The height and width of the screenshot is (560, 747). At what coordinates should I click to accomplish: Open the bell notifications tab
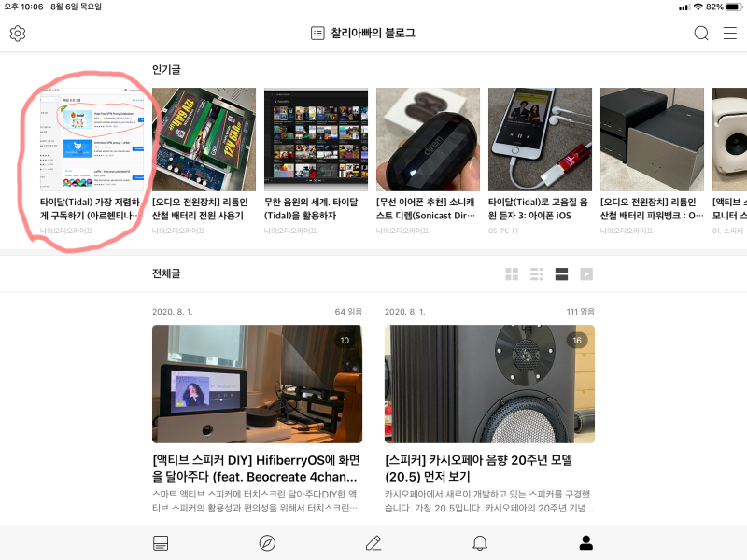pos(480,543)
